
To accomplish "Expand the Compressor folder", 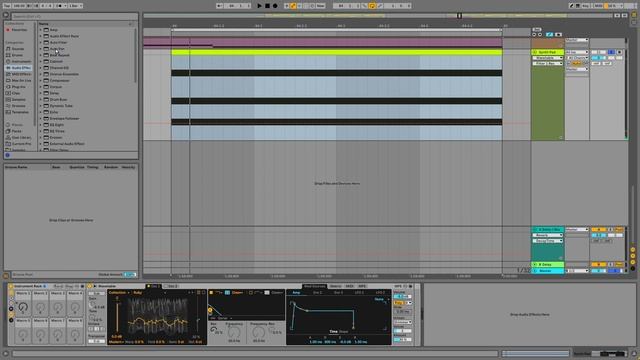I will point(41,80).
